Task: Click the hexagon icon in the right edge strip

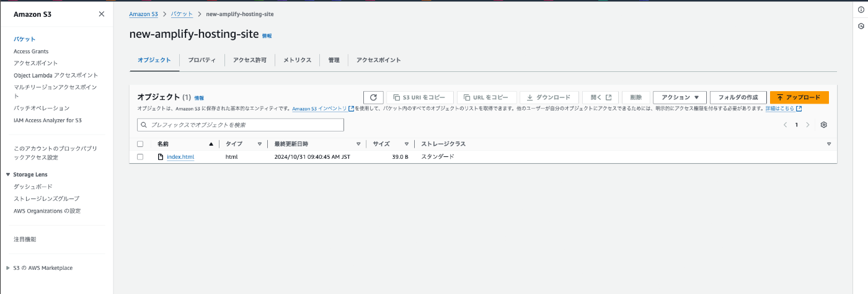Action: coord(861,26)
